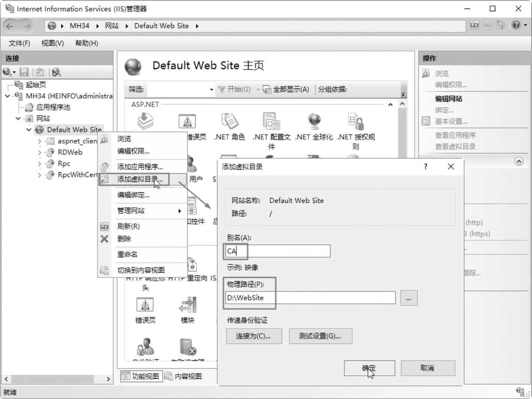The width and height of the screenshot is (532, 399).
Task: Open the 文件(F) menu
Action: pos(19,43)
